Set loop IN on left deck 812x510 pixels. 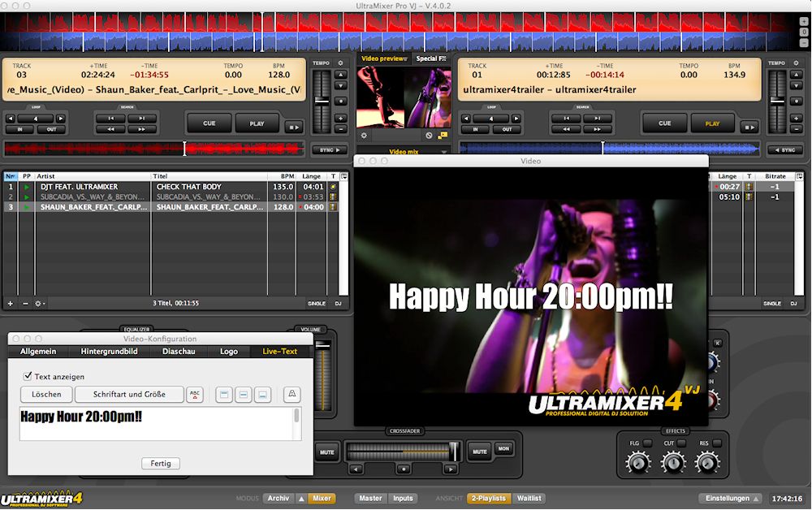pos(20,129)
